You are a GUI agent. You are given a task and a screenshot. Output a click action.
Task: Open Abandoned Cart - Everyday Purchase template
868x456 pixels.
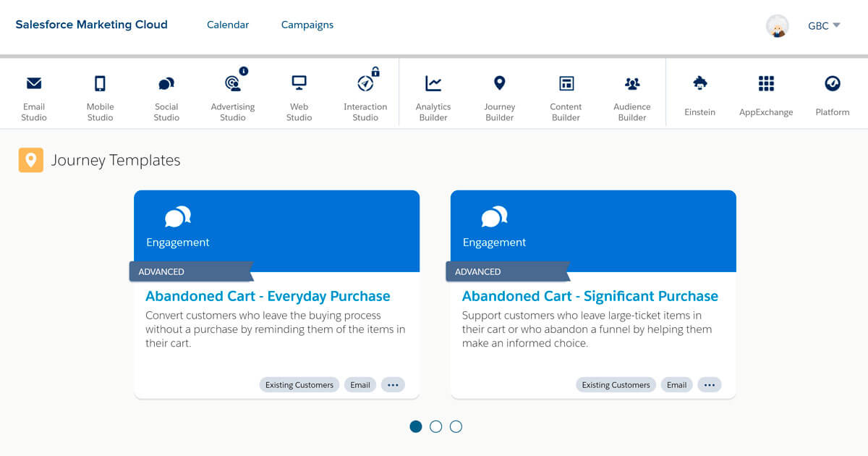[x=268, y=296]
